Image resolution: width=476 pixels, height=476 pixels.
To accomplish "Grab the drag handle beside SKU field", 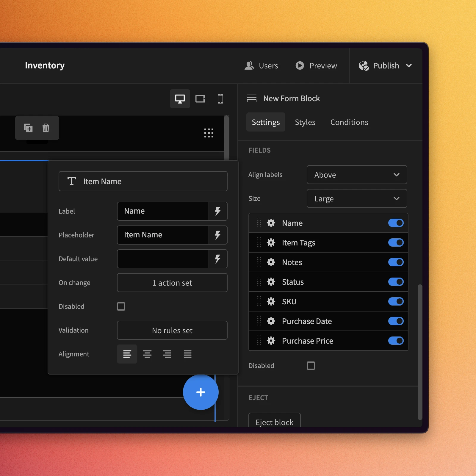I will [x=259, y=301].
